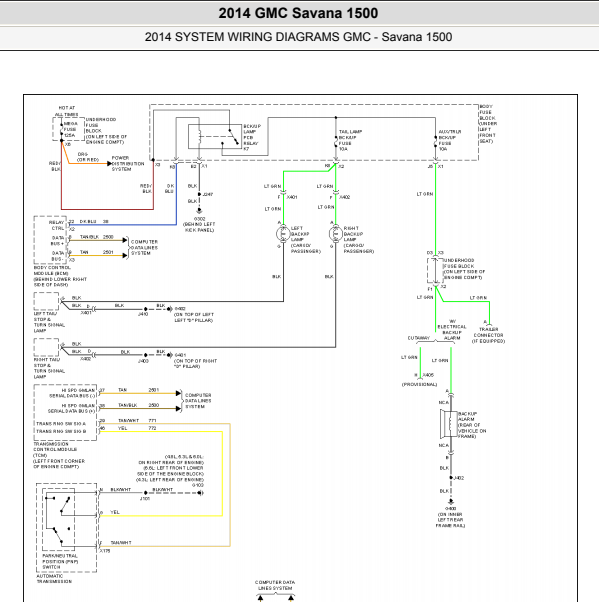Click the J400 splice dot

(146, 355)
